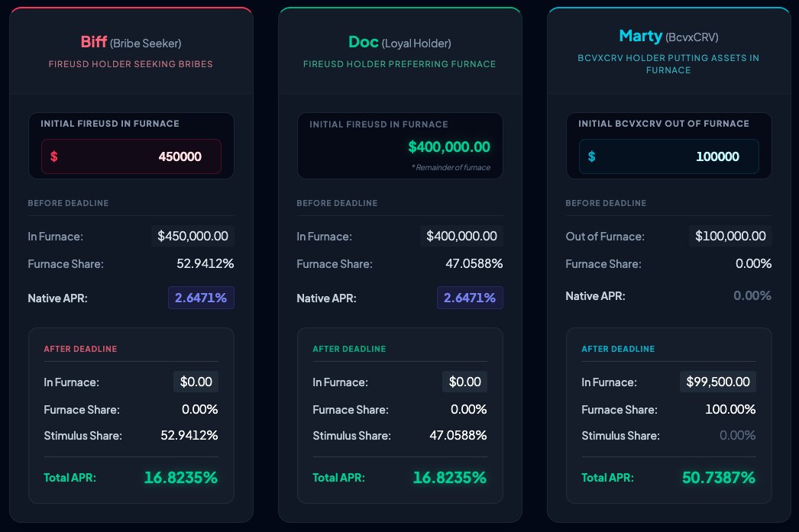Click Marty's Total APR 50.7387%

click(x=719, y=478)
